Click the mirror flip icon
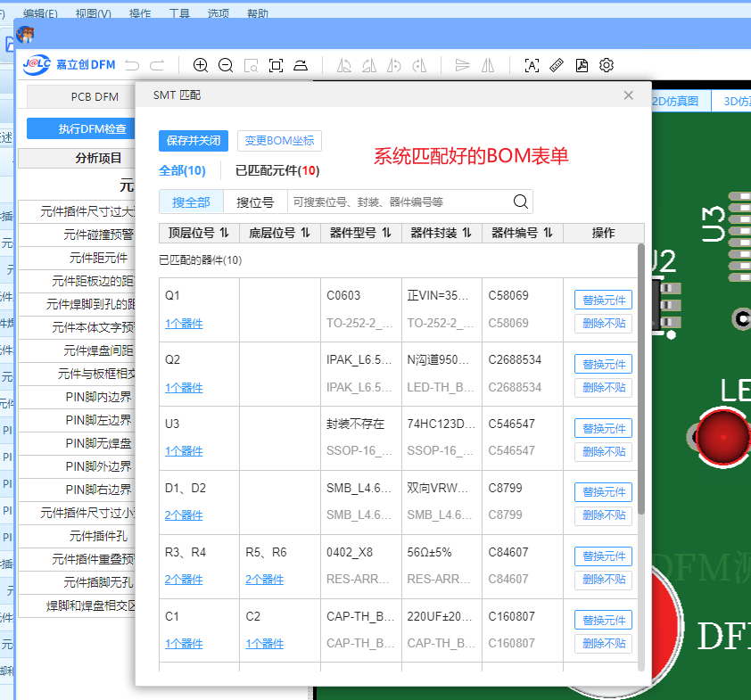This screenshot has width=751, height=700. [x=488, y=65]
